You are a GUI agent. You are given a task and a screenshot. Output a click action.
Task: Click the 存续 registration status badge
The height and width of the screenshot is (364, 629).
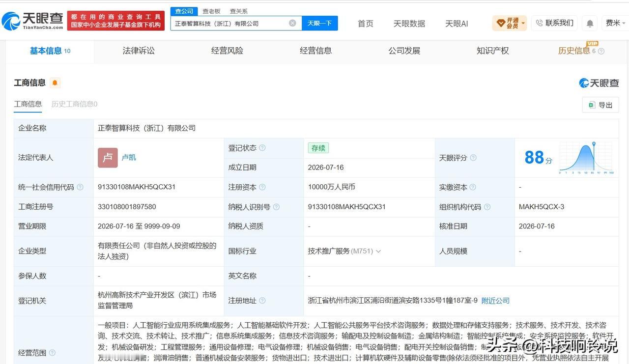coord(318,148)
